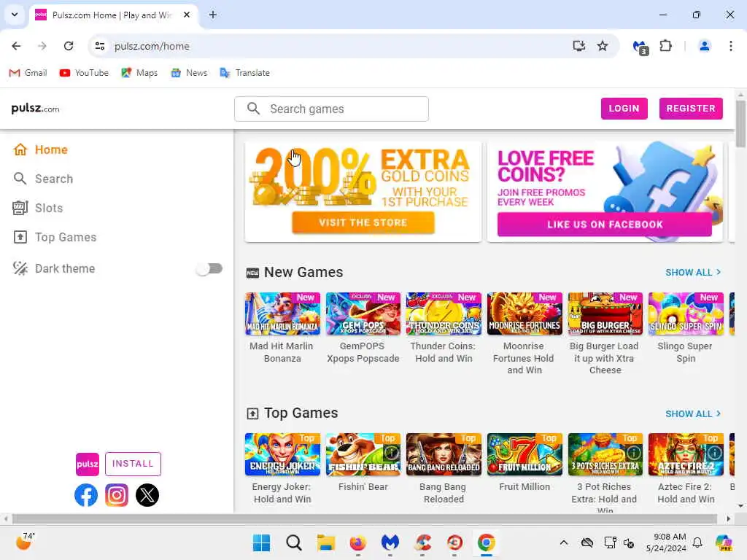Click the pink Pulsz app icon

click(88, 464)
